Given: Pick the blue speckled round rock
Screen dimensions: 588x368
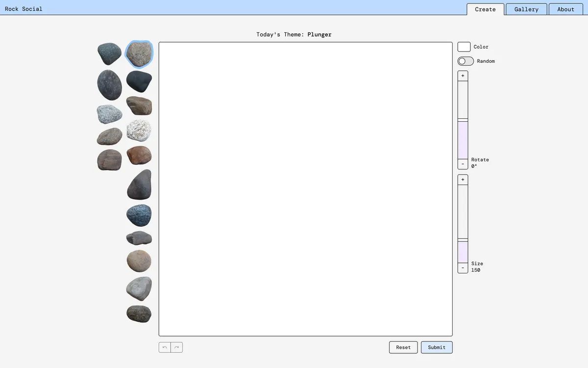Looking at the screenshot, I should pos(139,215).
